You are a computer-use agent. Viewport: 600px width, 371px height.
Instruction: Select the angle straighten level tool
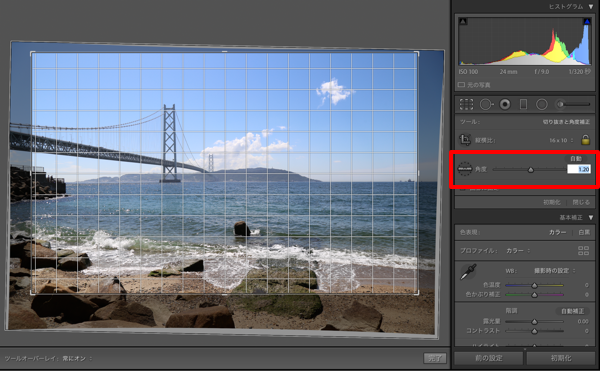pos(465,169)
